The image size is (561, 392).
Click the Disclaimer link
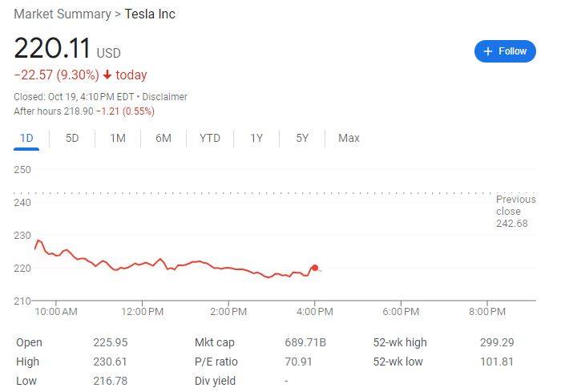164,97
